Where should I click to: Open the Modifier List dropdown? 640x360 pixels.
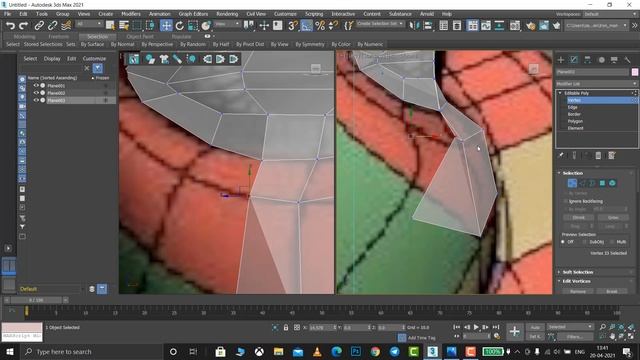(x=597, y=84)
